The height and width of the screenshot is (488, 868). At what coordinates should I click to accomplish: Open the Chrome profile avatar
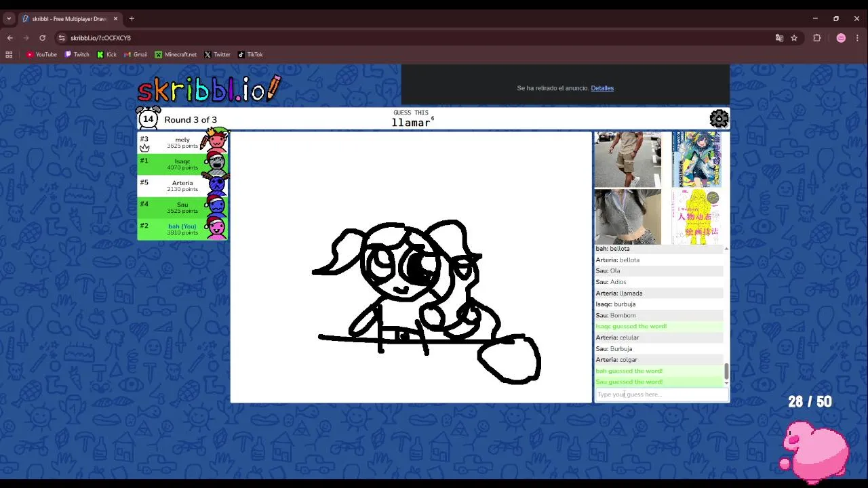pos(841,38)
